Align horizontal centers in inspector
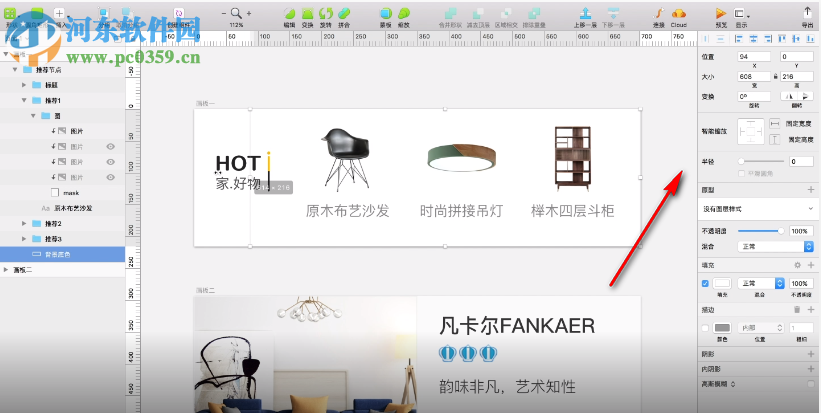The image size is (821, 413). pos(753,38)
